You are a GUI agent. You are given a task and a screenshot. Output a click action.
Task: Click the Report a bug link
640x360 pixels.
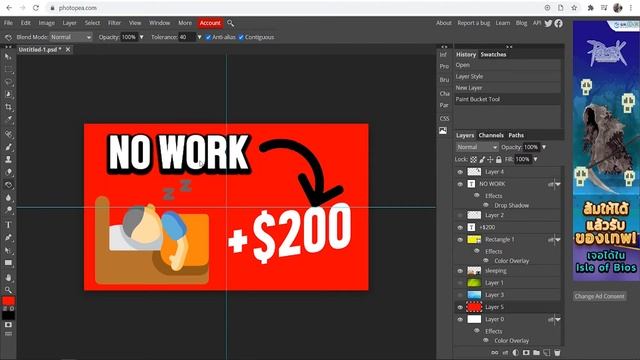coord(473,23)
